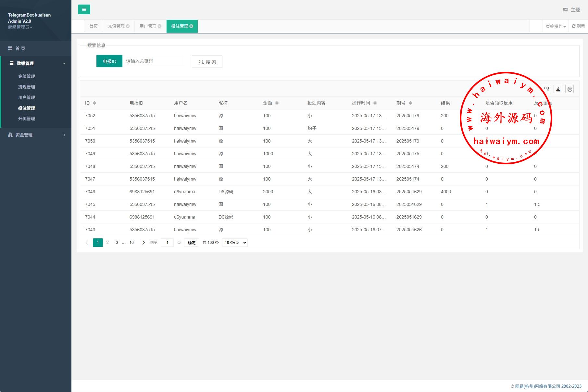Viewport: 588px width, 392px height.
Task: Go to next page arrow in pagination
Action: pyautogui.click(x=143, y=243)
